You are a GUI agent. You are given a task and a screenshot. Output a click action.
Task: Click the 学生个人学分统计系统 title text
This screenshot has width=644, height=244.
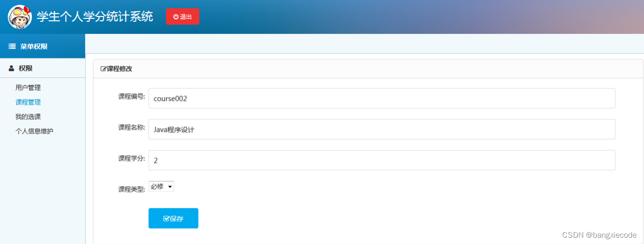[x=95, y=17]
